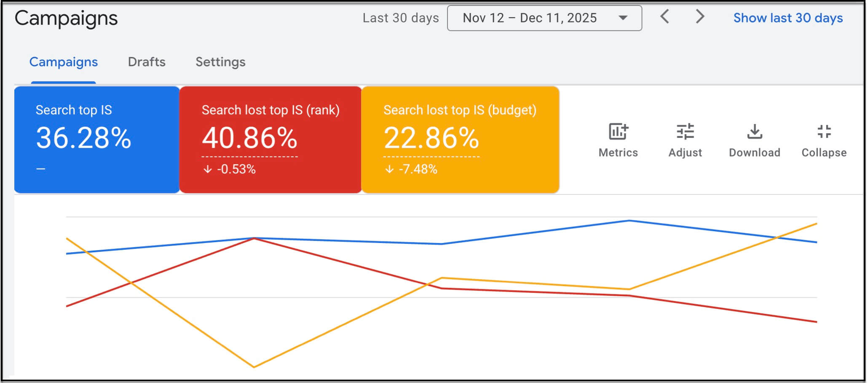
Task: Click the 40.86% rank metric value
Action: pyautogui.click(x=249, y=138)
